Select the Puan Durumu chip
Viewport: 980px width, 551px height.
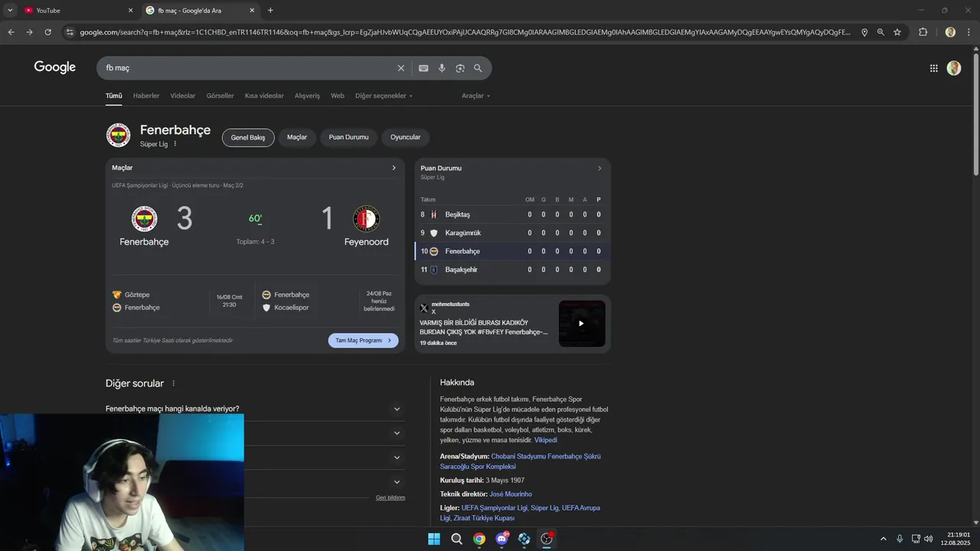[348, 138]
